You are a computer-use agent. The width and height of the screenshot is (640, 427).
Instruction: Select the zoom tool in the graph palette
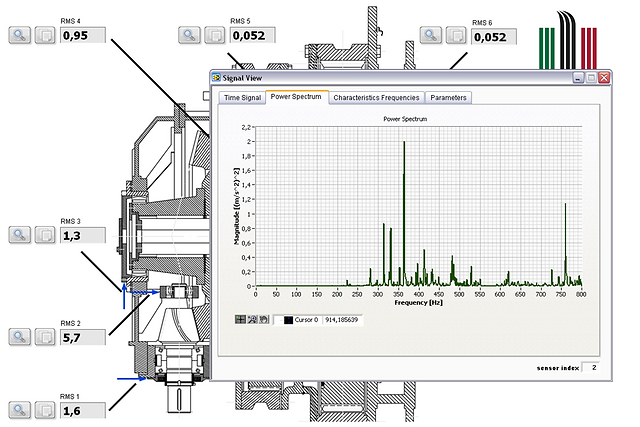click(x=252, y=319)
